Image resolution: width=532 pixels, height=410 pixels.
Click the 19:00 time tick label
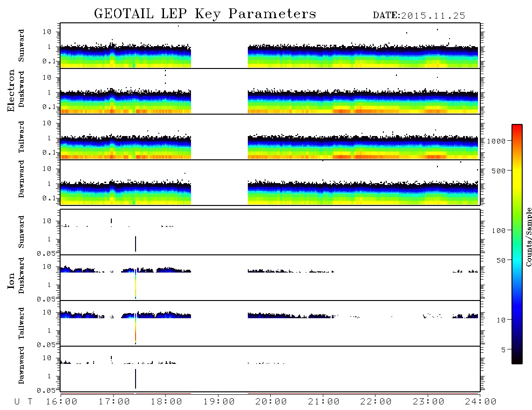pyautogui.click(x=219, y=402)
